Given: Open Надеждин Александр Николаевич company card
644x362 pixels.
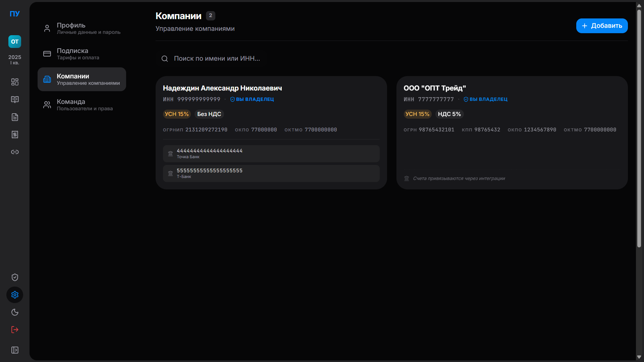Looking at the screenshot, I should click(222, 88).
